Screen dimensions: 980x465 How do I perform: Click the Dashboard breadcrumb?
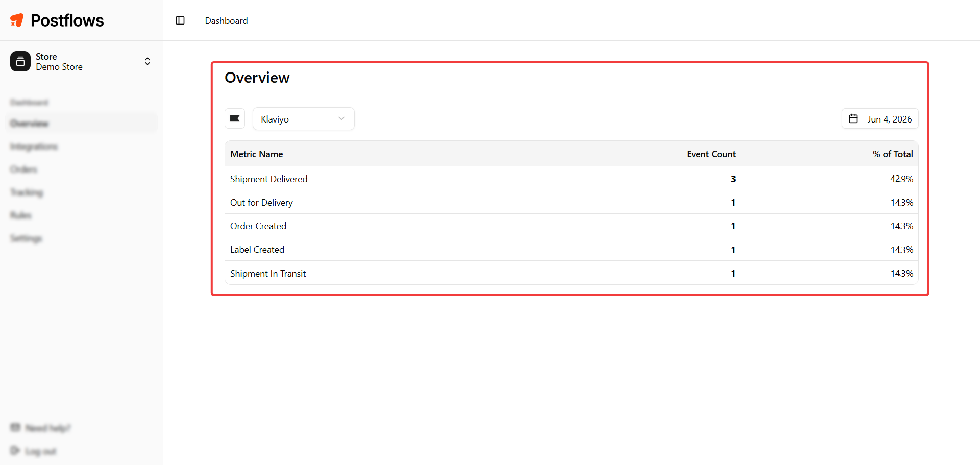[226, 20]
